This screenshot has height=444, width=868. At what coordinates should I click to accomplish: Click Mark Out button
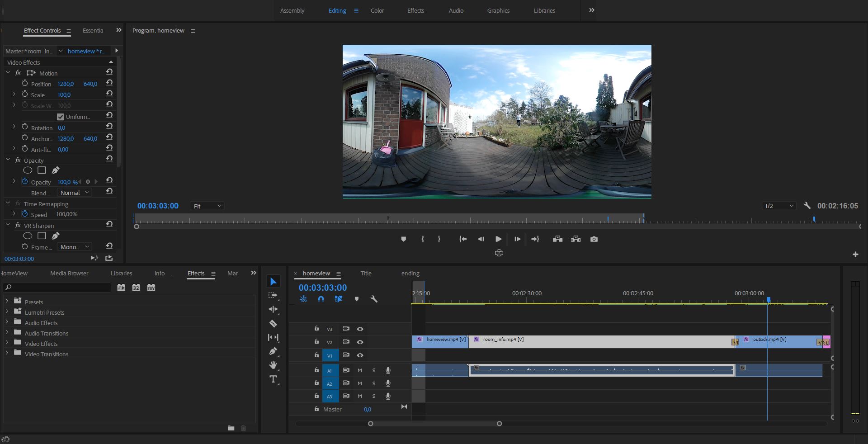point(439,239)
